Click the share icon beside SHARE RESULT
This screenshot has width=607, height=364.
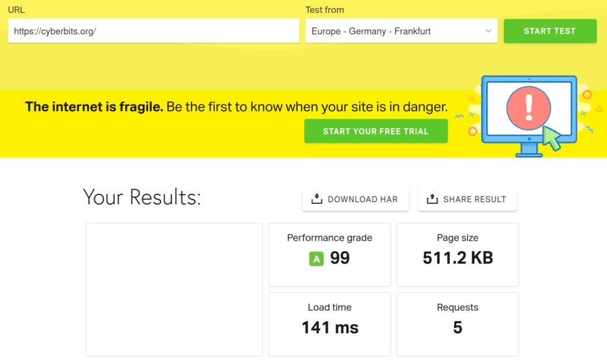pyautogui.click(x=432, y=199)
